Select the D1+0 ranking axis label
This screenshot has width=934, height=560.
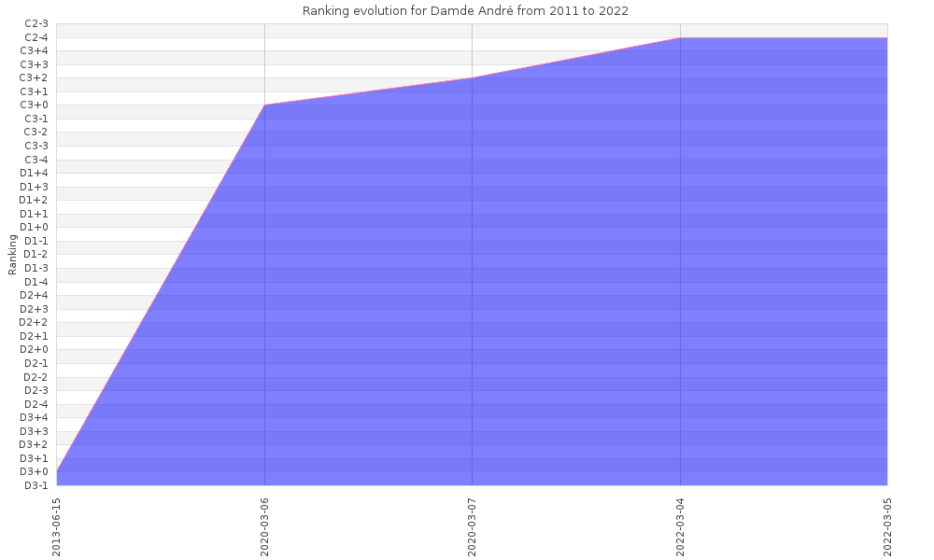pos(35,227)
